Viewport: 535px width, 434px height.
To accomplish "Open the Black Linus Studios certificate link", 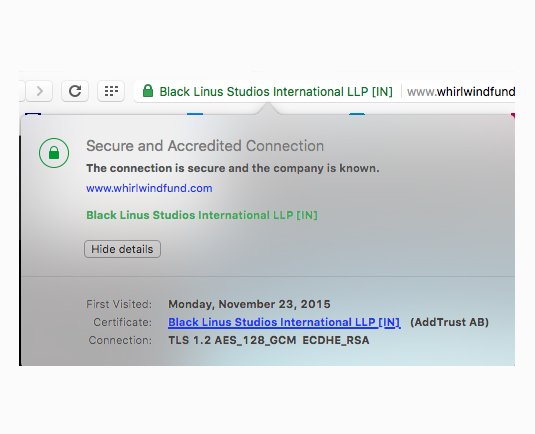I will pos(284,322).
